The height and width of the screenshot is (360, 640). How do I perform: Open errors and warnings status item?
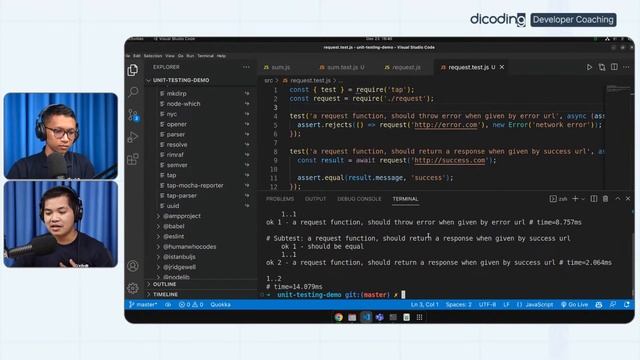[191, 305]
